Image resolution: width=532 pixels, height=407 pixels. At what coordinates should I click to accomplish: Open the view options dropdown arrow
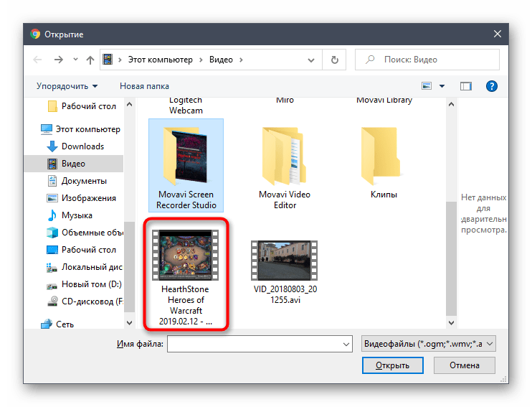[442, 86]
